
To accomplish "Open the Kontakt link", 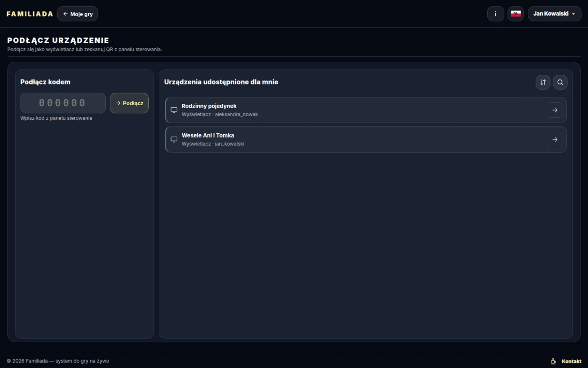I will click(x=572, y=361).
